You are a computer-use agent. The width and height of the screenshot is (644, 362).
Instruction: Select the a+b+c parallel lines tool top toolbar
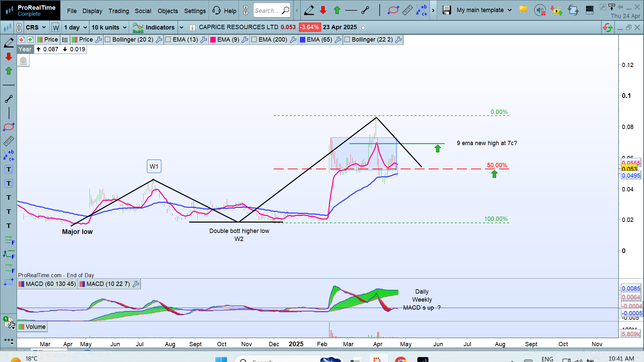[x=422, y=10]
